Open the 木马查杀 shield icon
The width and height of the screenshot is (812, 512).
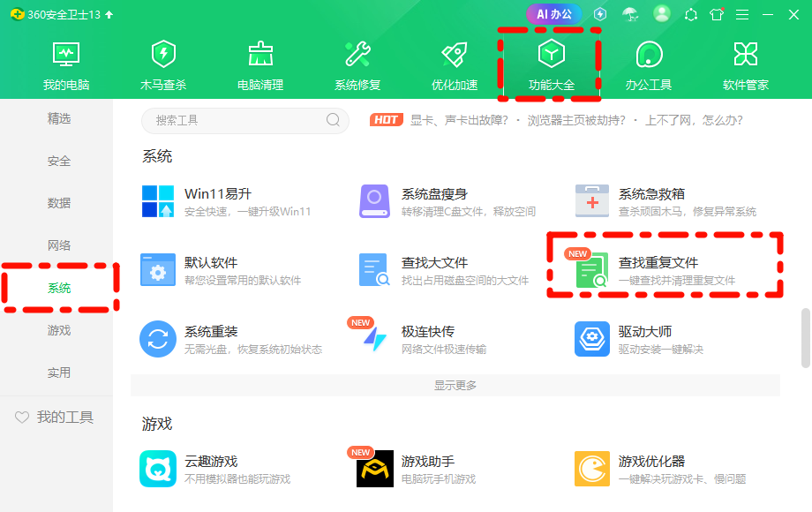pyautogui.click(x=163, y=54)
